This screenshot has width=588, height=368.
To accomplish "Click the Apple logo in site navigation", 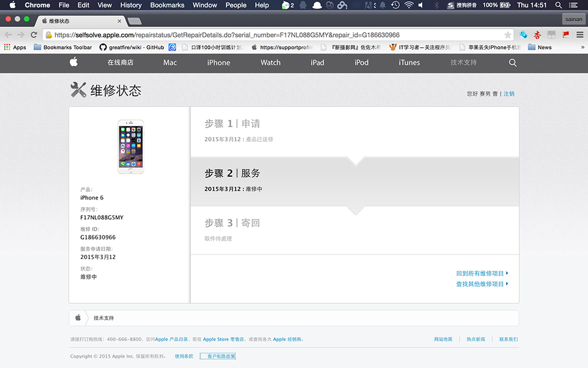I will click(74, 62).
